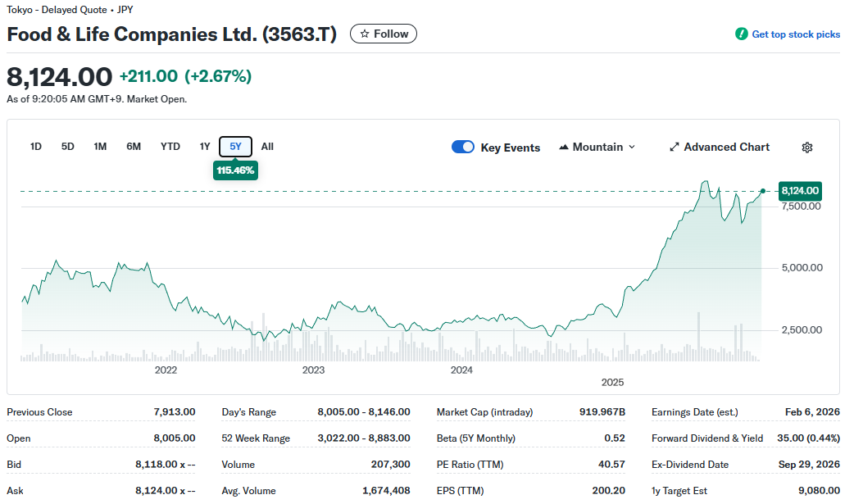Click the 1y Target Est label
Image resolution: width=854 pixels, height=504 pixels.
click(679, 491)
